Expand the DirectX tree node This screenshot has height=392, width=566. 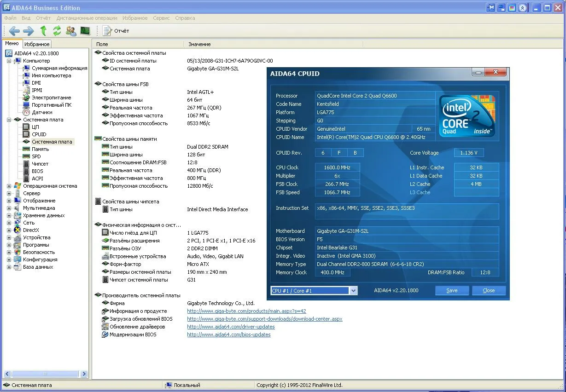tap(9, 230)
